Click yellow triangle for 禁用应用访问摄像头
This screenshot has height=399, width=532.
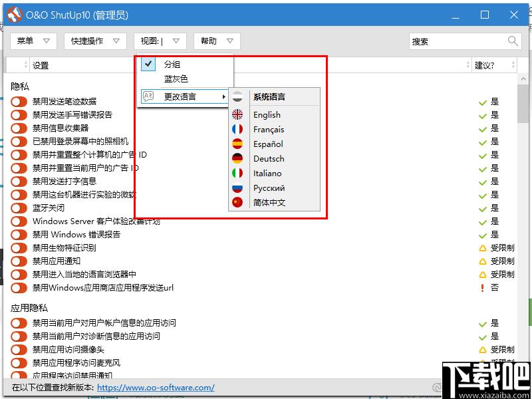tap(483, 350)
